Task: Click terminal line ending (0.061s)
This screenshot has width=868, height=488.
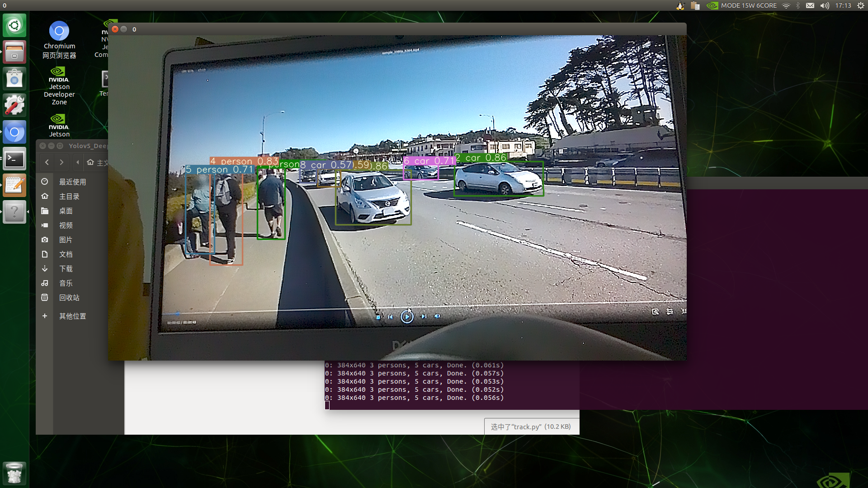Action: click(414, 365)
